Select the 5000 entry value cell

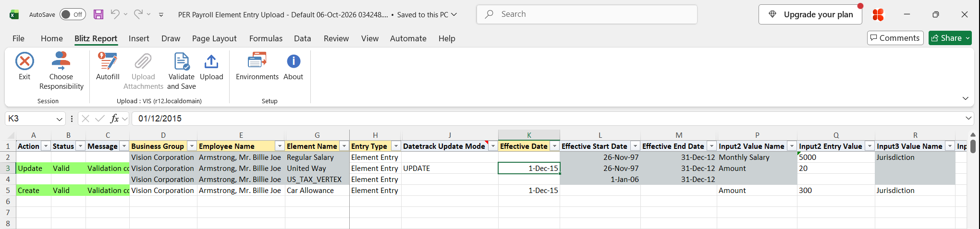(x=836, y=157)
